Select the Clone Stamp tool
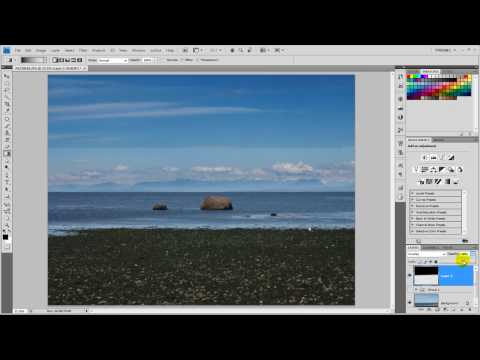480x360 pixels. coord(7,133)
